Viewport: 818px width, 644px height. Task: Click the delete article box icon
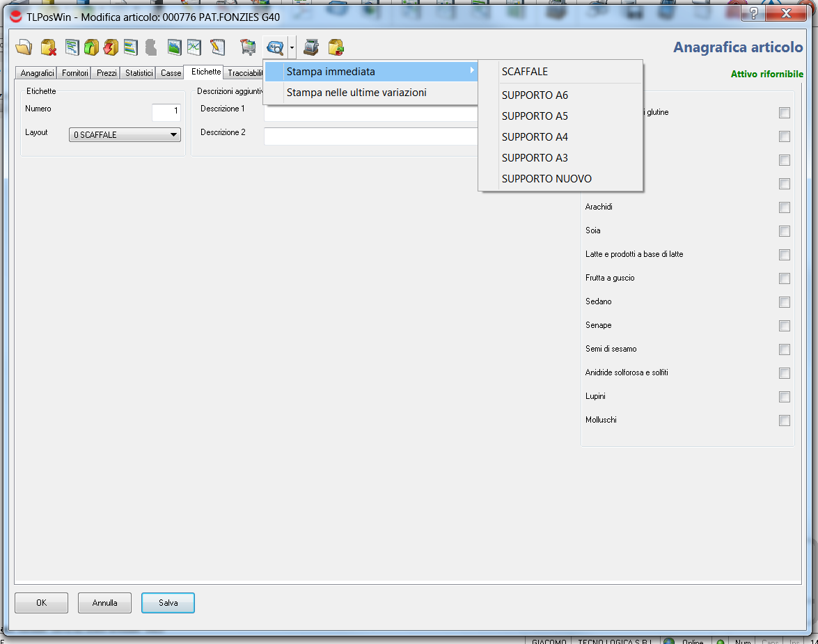point(48,47)
